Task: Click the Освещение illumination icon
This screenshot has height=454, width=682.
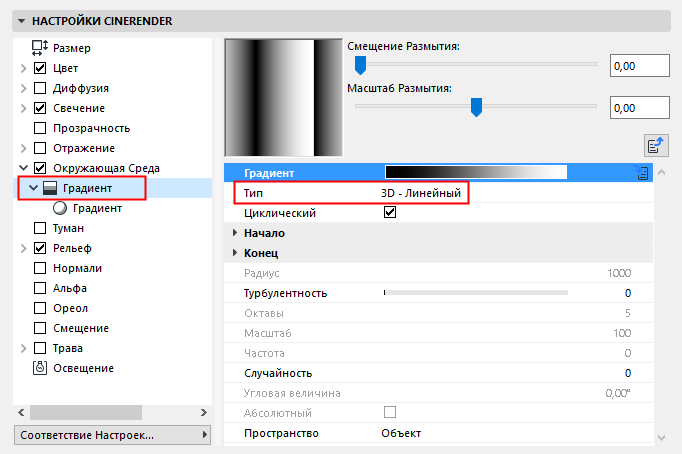Action: pyautogui.click(x=40, y=368)
